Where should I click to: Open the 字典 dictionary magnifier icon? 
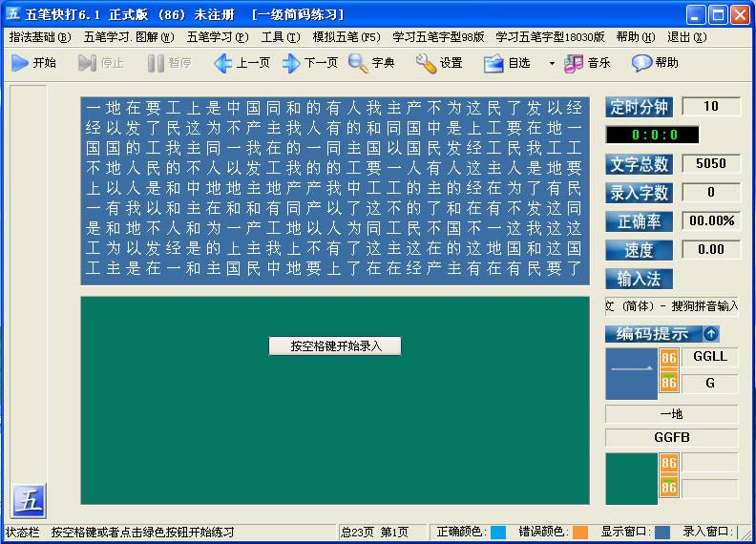[x=358, y=63]
